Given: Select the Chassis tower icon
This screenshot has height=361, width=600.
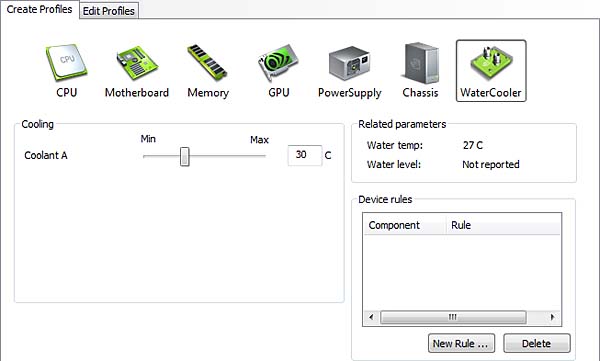Looking at the screenshot, I should tap(420, 63).
